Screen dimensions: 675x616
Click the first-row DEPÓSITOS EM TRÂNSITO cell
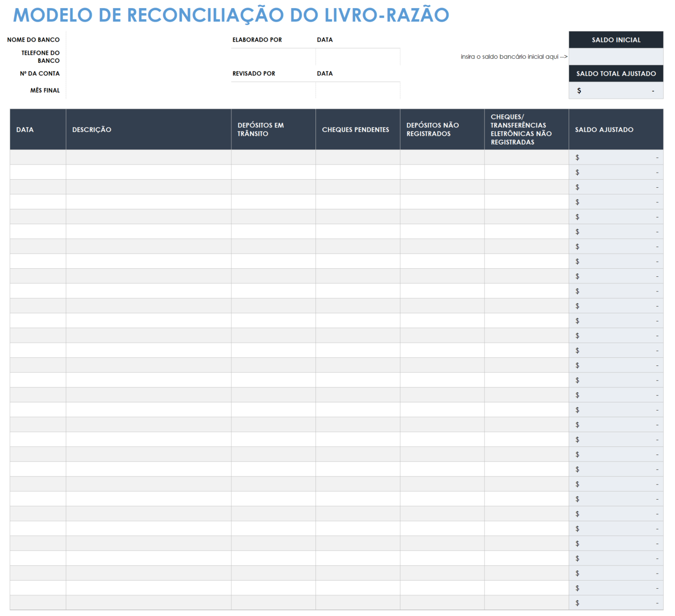pyautogui.click(x=273, y=157)
